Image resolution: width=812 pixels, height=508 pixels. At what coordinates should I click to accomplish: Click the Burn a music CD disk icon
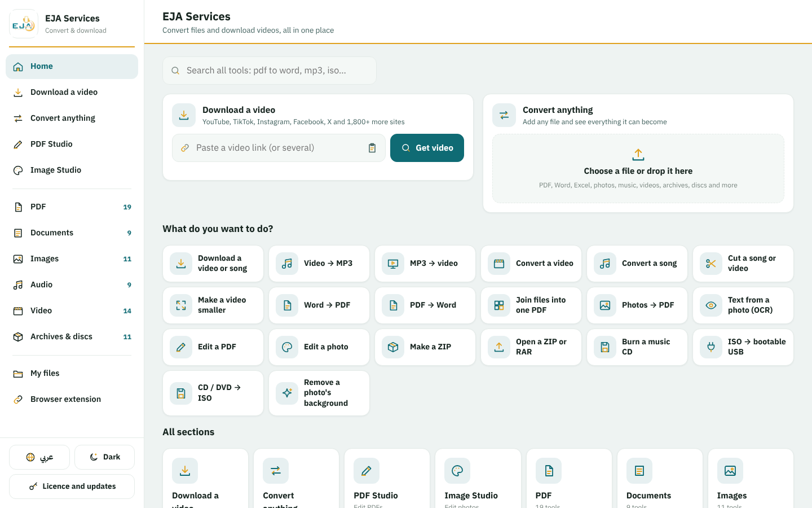[605, 347]
